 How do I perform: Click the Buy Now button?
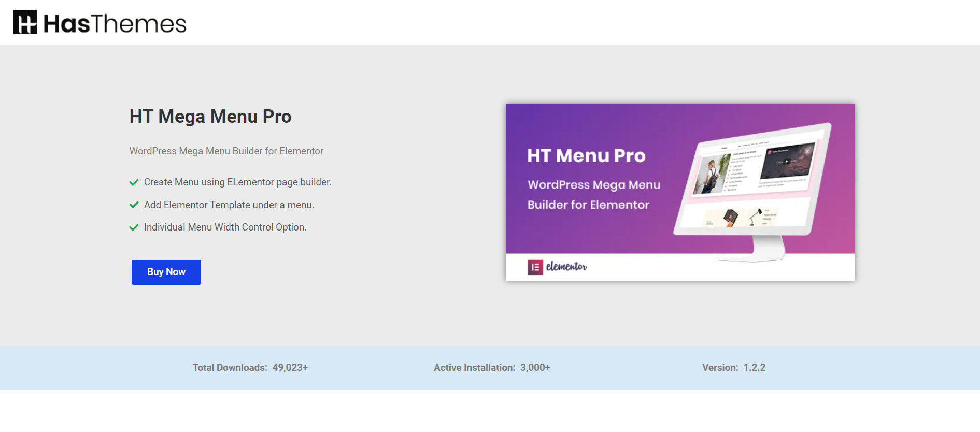tap(166, 272)
